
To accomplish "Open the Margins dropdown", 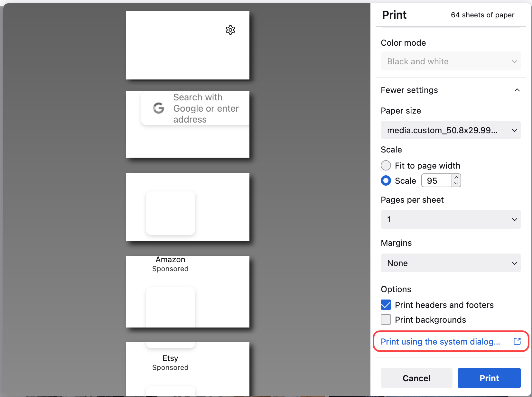I will pyautogui.click(x=451, y=263).
